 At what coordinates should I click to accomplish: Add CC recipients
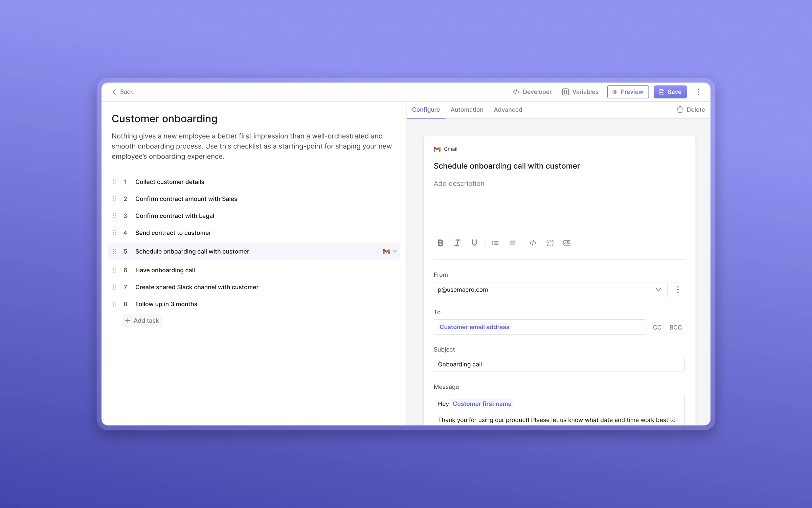click(657, 327)
